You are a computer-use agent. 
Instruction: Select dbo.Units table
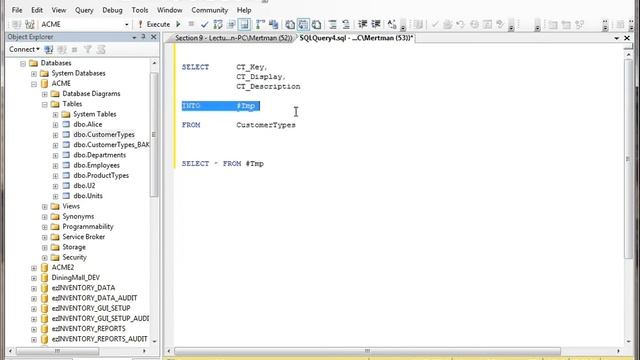88,196
